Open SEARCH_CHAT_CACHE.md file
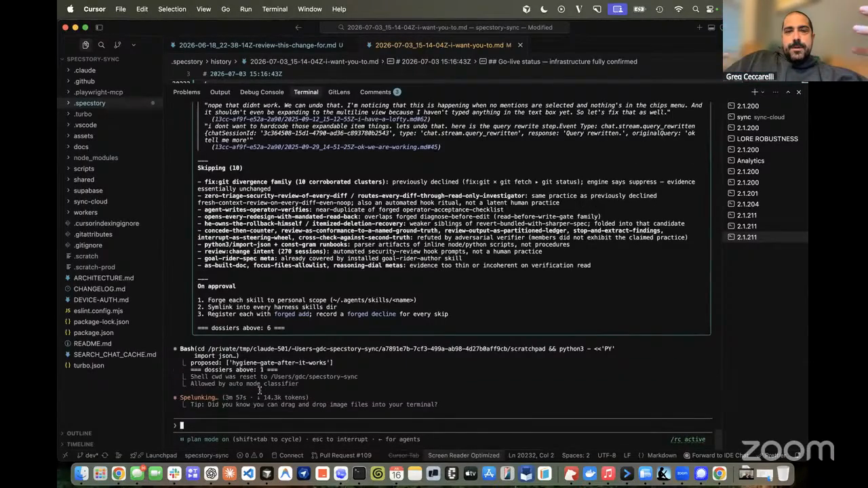The image size is (868, 488). click(115, 354)
